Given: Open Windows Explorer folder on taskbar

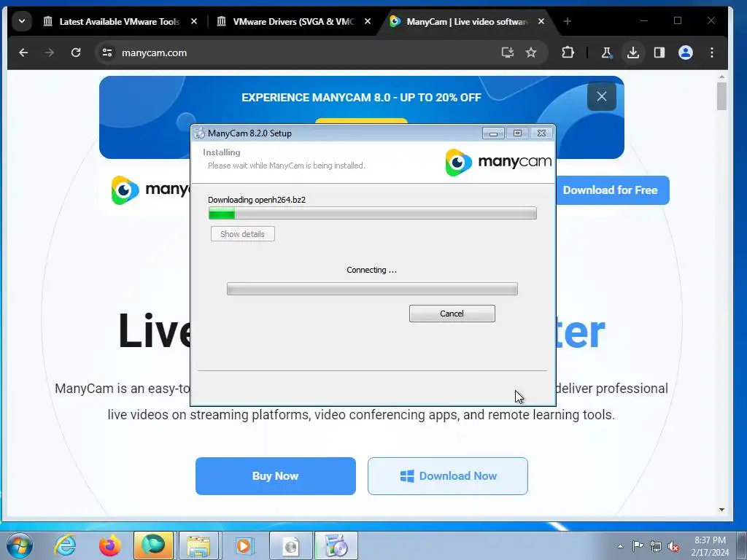Looking at the screenshot, I should (198, 545).
